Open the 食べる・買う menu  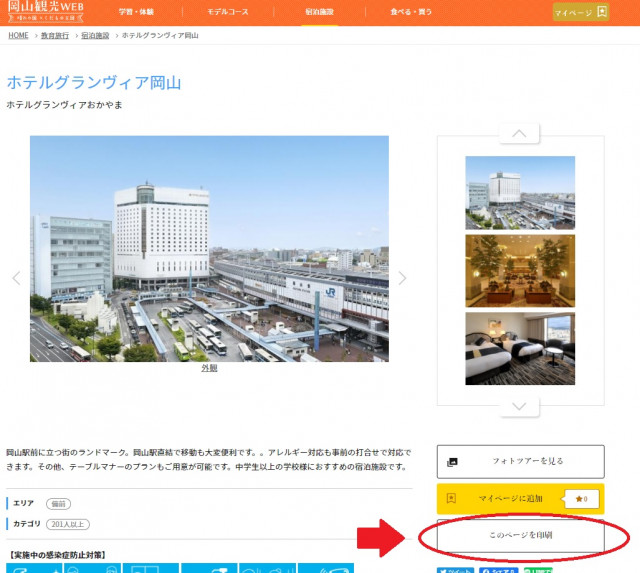(x=411, y=12)
